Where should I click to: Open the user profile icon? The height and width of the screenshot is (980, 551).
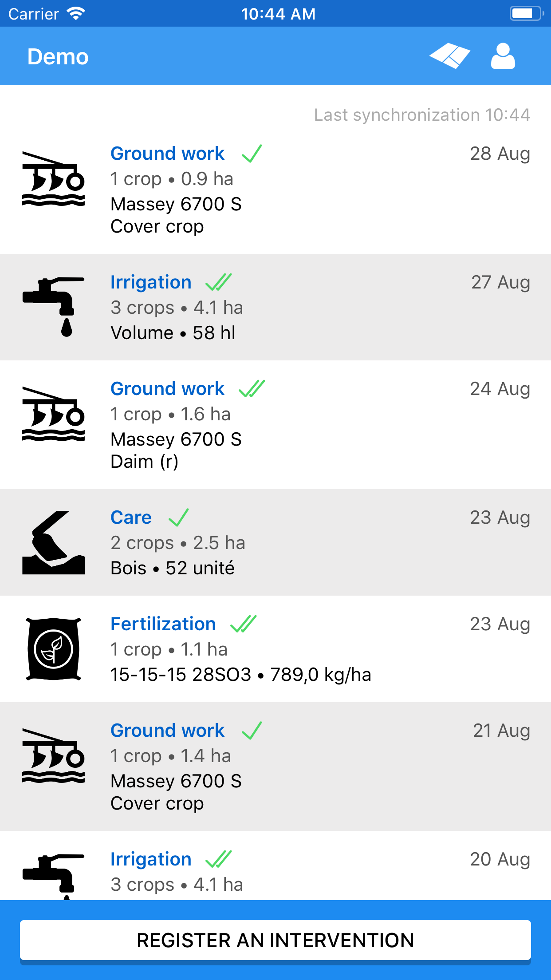(503, 56)
